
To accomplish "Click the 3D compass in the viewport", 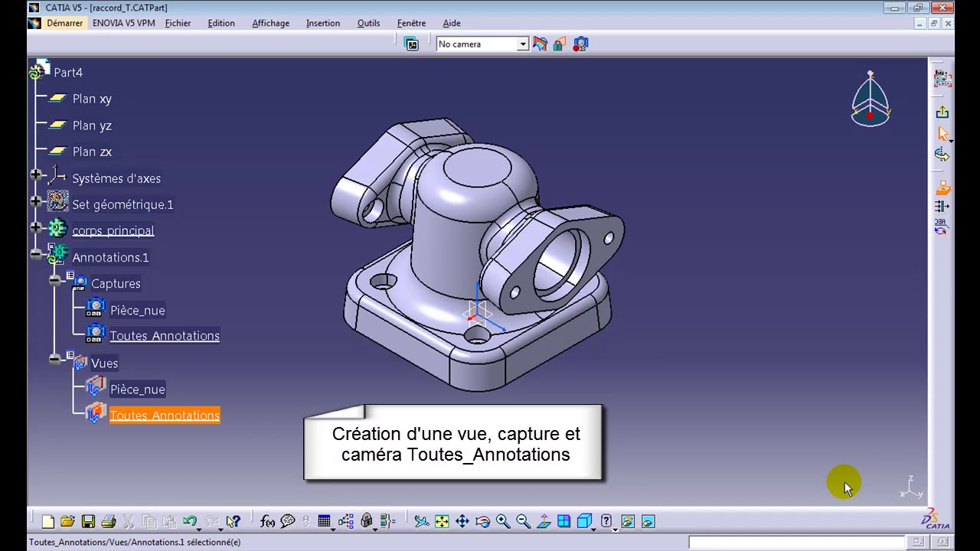I will pyautogui.click(x=871, y=99).
